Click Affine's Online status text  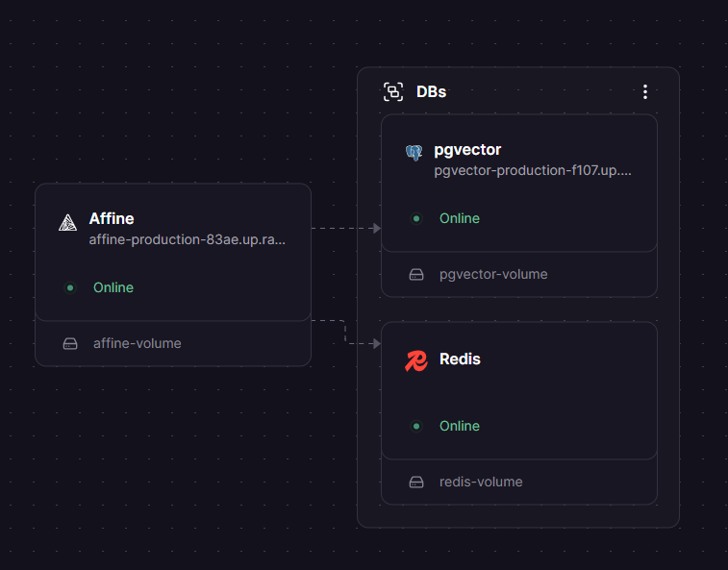(113, 287)
